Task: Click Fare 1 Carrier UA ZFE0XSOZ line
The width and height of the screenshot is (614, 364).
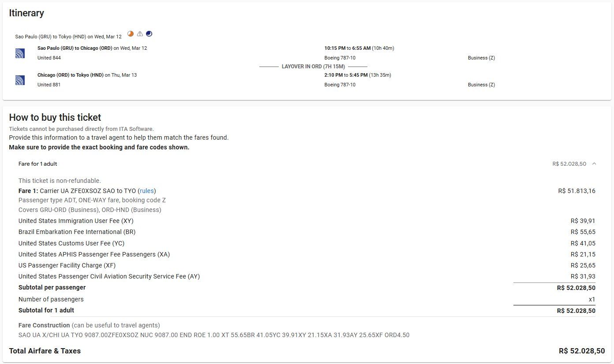Action: [x=87, y=191]
